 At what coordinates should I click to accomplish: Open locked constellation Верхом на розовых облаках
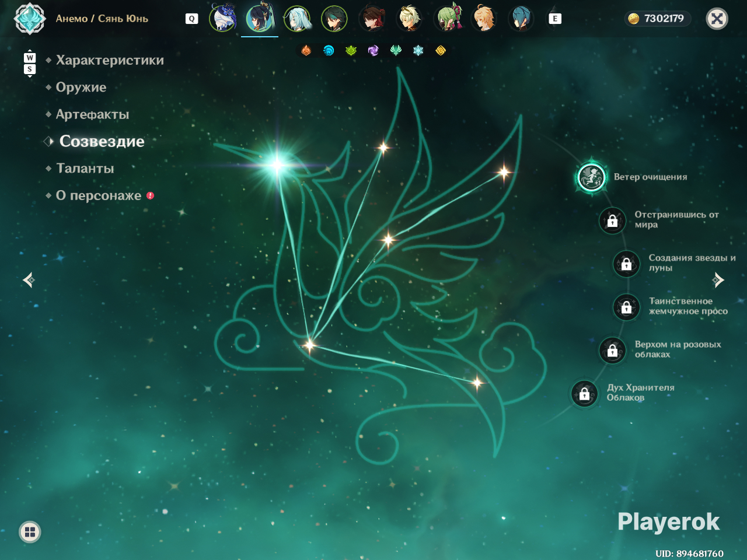[612, 350]
